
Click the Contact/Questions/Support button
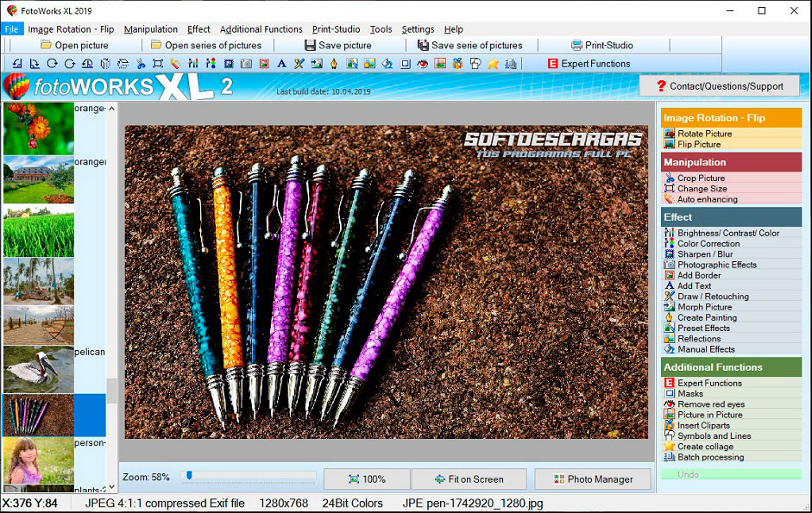click(720, 86)
